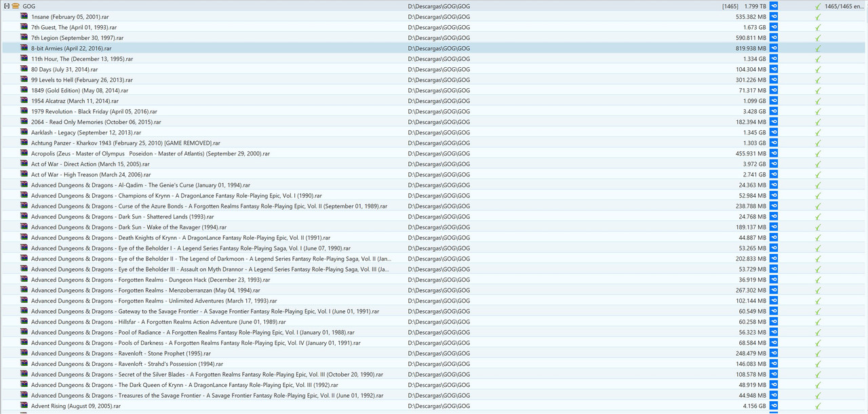
Task: Select Ravenloft - Stone Prophet (1995).rar
Action: click(121, 354)
